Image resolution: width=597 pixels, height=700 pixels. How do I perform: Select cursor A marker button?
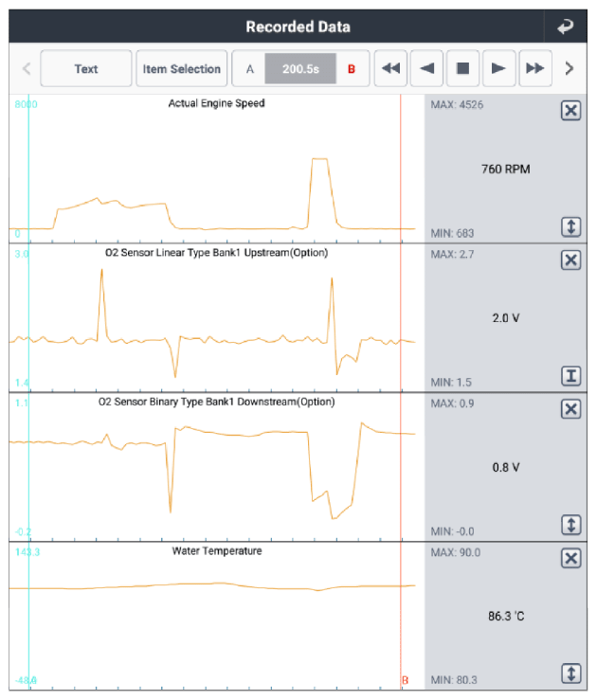249,69
